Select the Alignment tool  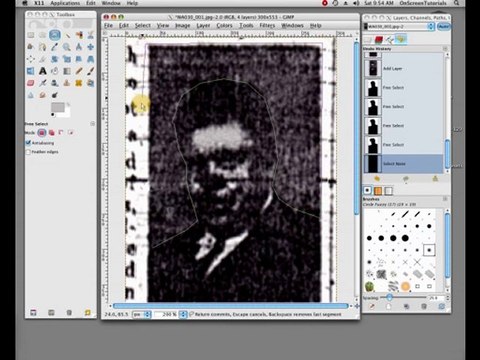[x=31, y=59]
